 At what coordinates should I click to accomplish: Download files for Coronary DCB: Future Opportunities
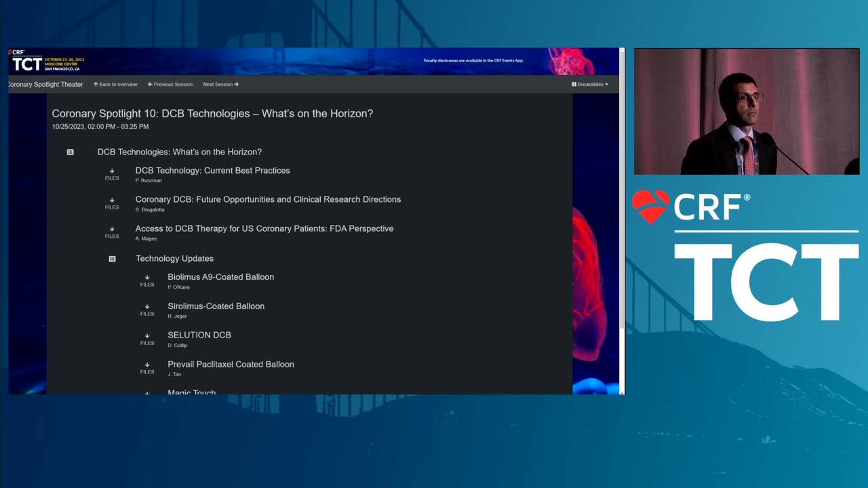click(x=112, y=204)
